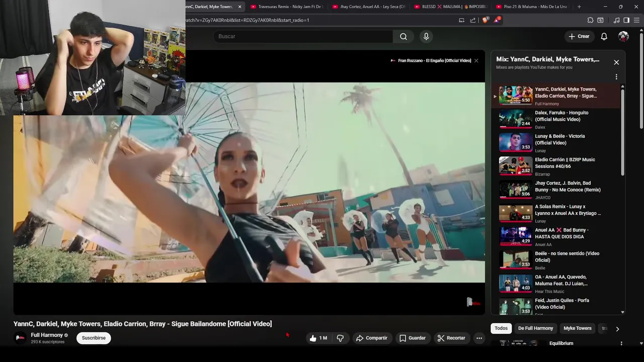Screen dimensions: 644x362
Task: Open the account avatar menu
Action: click(623, 36)
